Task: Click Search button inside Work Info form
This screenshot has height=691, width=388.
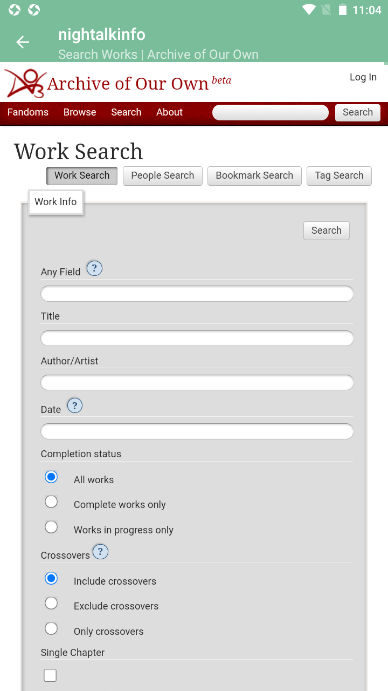Action: pos(326,230)
